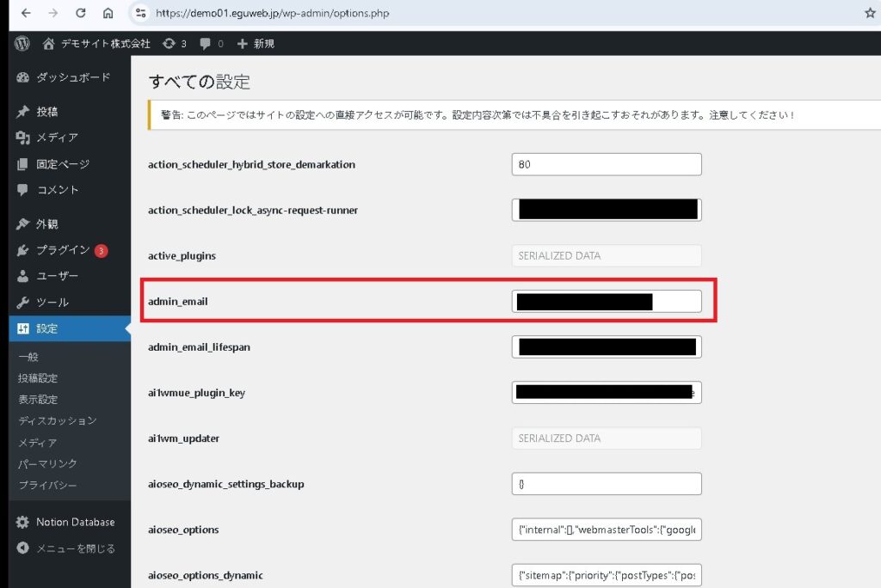
Task: Click the 新規 button in admin bar
Action: click(256, 43)
